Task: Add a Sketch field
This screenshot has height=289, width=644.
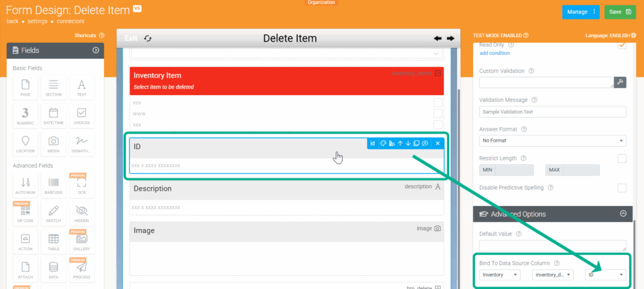Action: pos(53,214)
